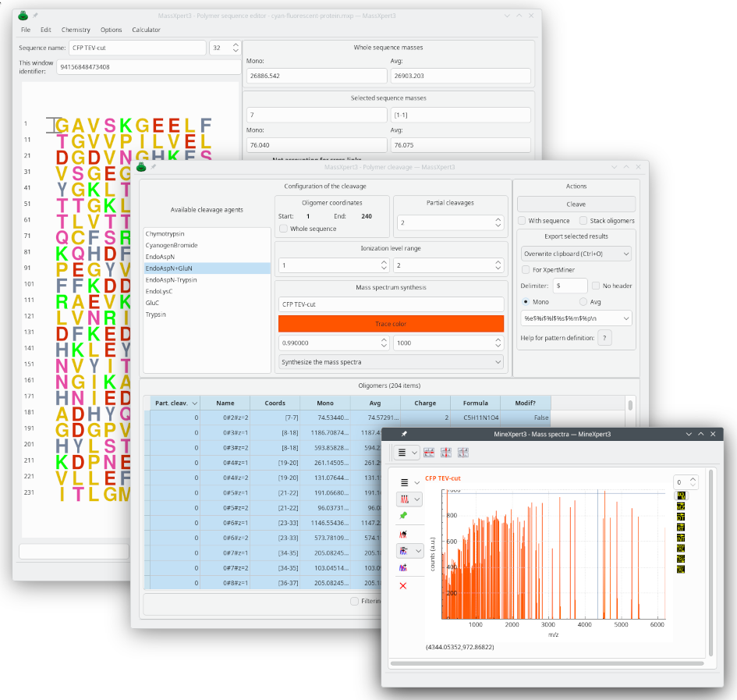Open the Chemistry menu

tap(76, 30)
